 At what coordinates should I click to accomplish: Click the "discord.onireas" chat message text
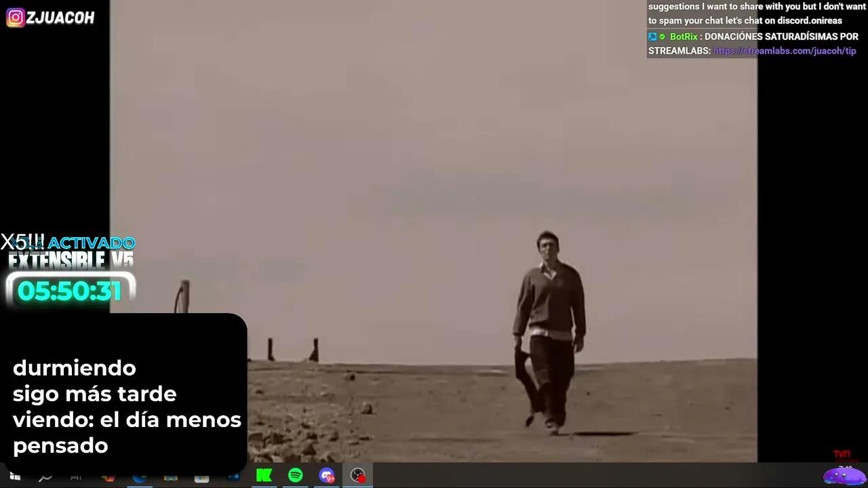click(x=810, y=20)
